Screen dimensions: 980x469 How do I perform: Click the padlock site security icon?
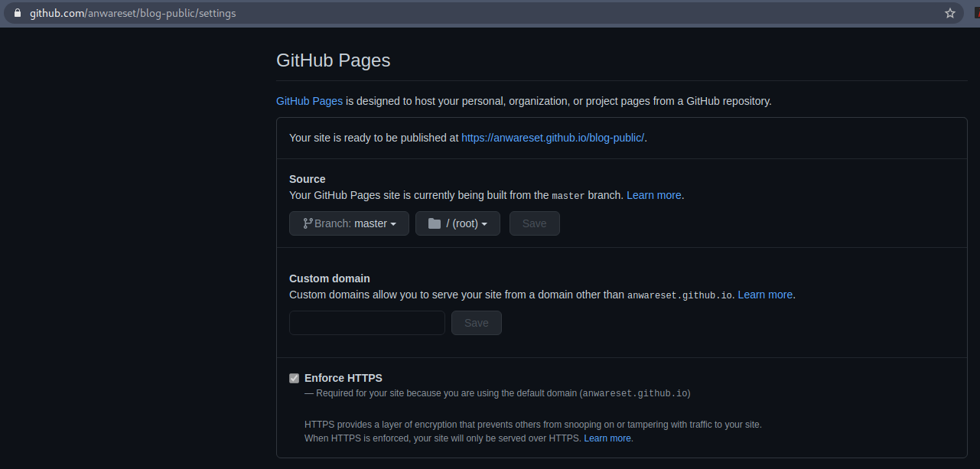click(18, 13)
